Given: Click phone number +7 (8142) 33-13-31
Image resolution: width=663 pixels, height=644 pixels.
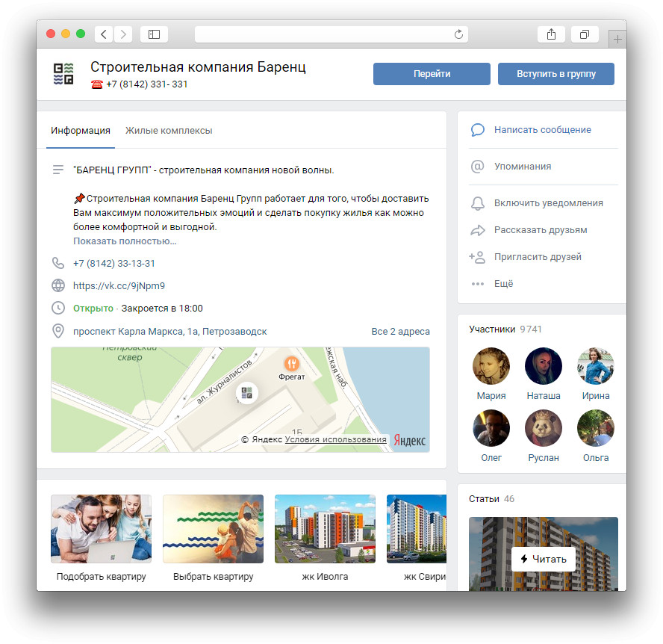Looking at the screenshot, I should coord(113,263).
